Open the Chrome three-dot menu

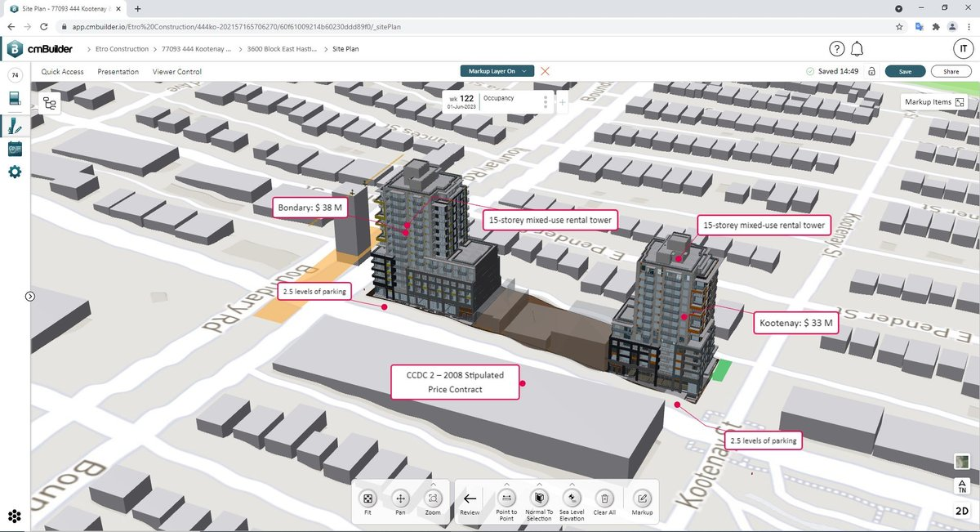coord(970,26)
